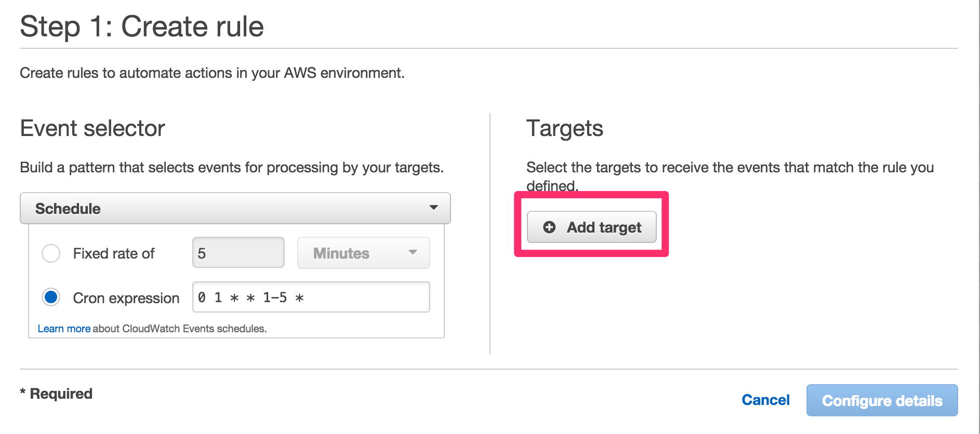Image resolution: width=980 pixels, height=434 pixels.
Task: Click the plus icon inside Add target
Action: click(549, 227)
